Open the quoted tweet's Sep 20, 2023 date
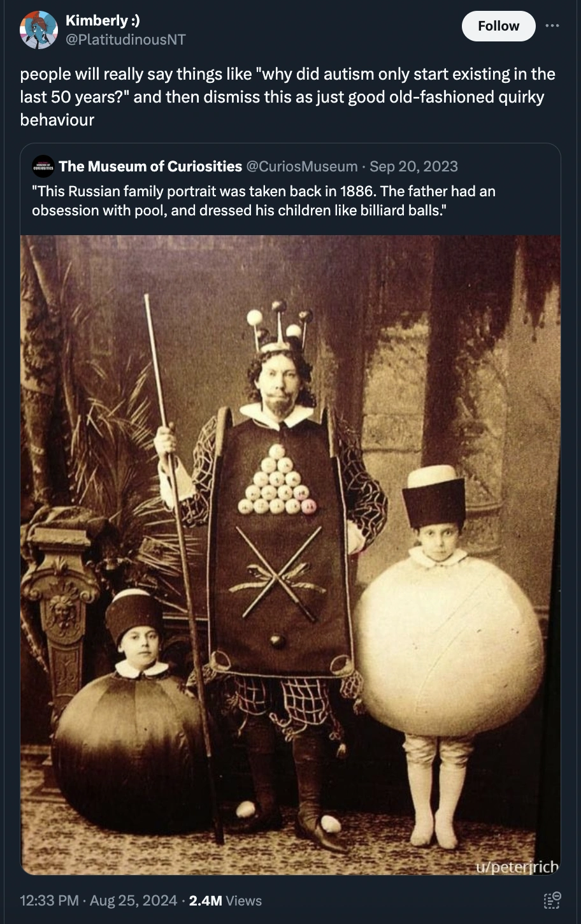581x924 pixels. point(413,166)
